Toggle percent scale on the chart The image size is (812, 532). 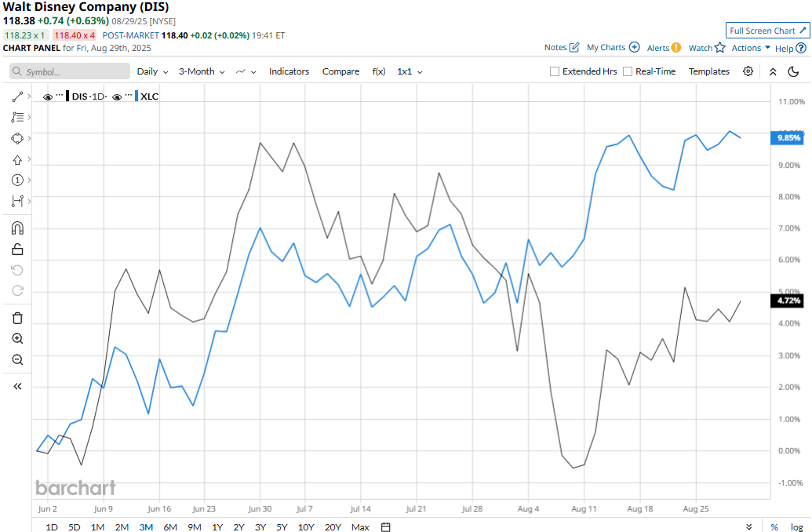coord(774,527)
